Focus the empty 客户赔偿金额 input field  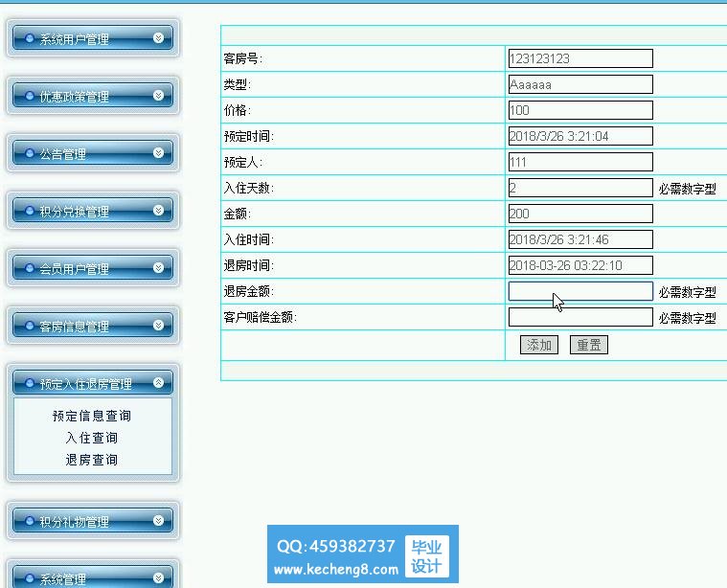tap(580, 317)
